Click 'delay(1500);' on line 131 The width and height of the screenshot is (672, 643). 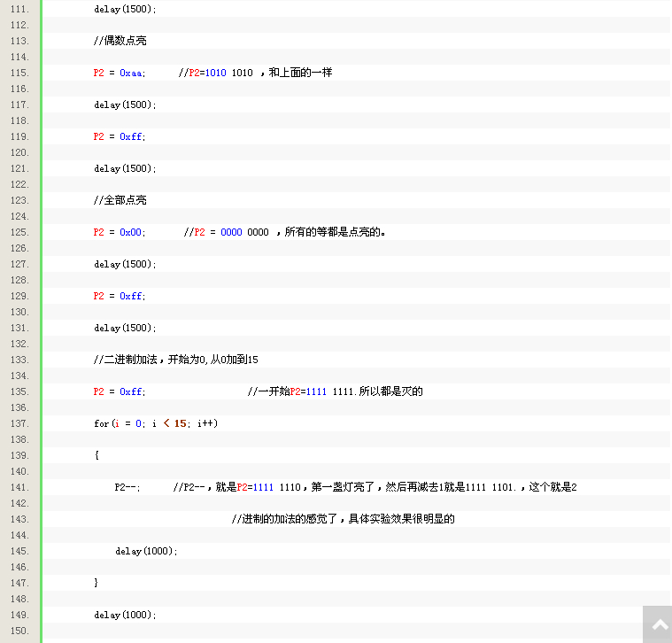click(x=125, y=328)
